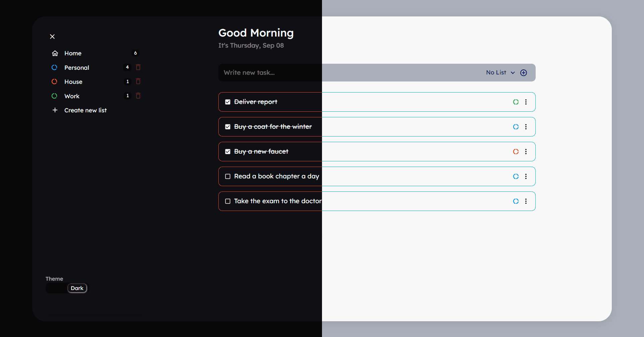This screenshot has width=644, height=337.
Task: Select the Personal list in sidebar
Action: (x=76, y=68)
